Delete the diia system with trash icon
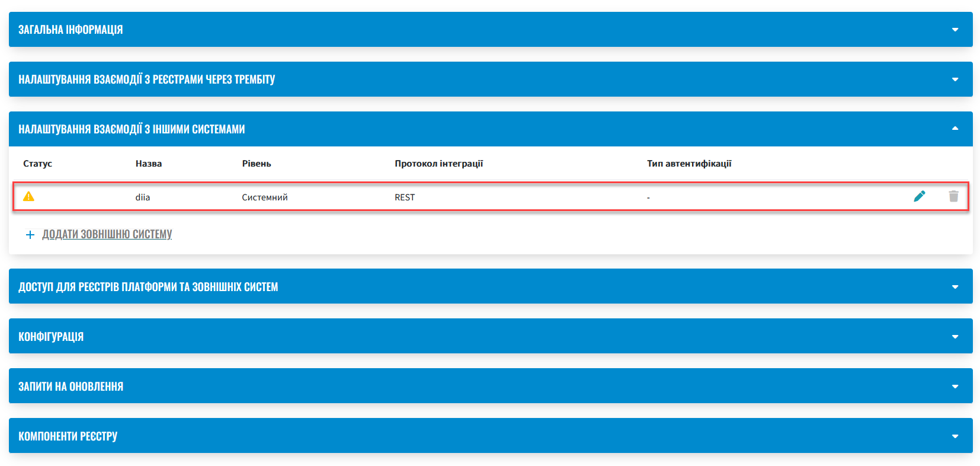The image size is (980, 466). coord(953,196)
